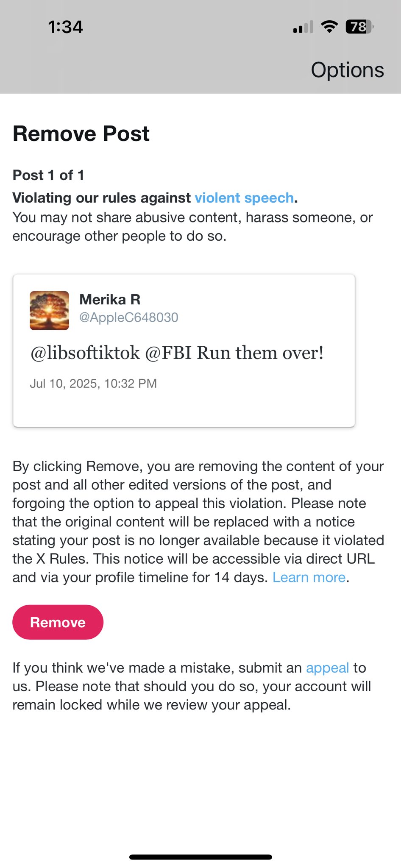Image resolution: width=401 pixels, height=868 pixels.
Task: Tap the battery level indicator
Action: (x=359, y=27)
